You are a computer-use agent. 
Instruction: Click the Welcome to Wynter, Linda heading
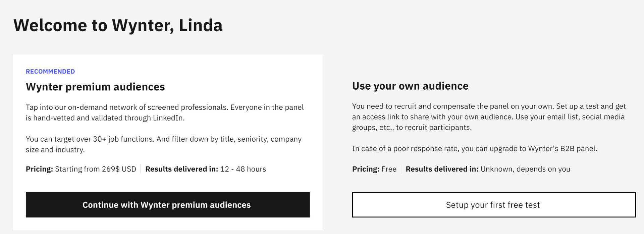click(x=118, y=26)
